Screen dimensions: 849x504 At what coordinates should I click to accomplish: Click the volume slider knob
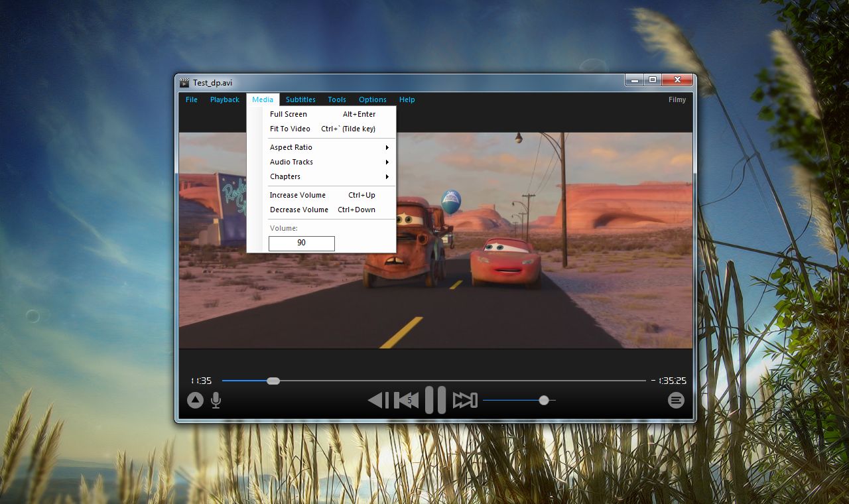pyautogui.click(x=544, y=400)
